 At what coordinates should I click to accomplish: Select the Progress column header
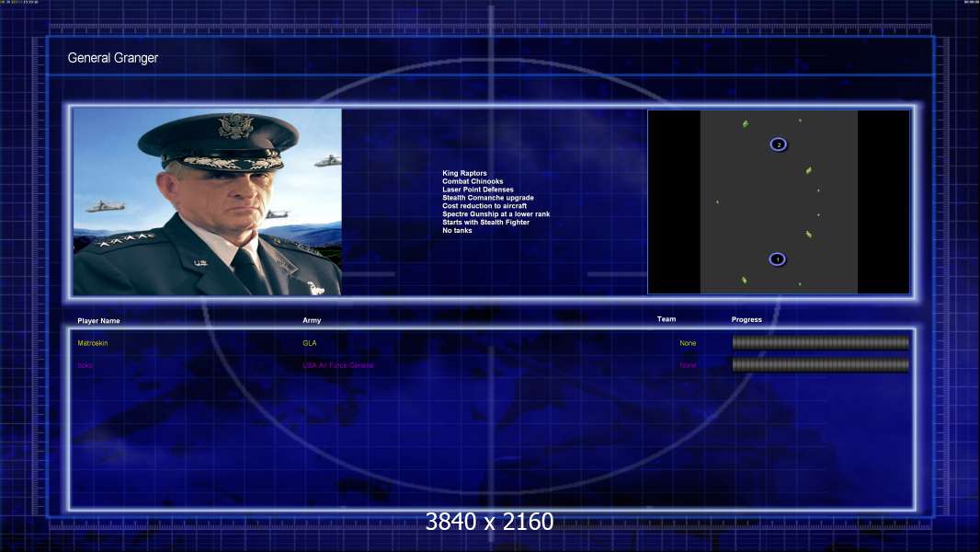746,319
